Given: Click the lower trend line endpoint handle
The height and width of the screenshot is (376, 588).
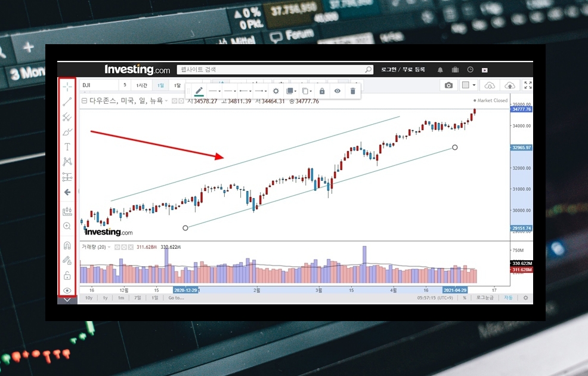Looking at the screenshot, I should click(185, 228).
